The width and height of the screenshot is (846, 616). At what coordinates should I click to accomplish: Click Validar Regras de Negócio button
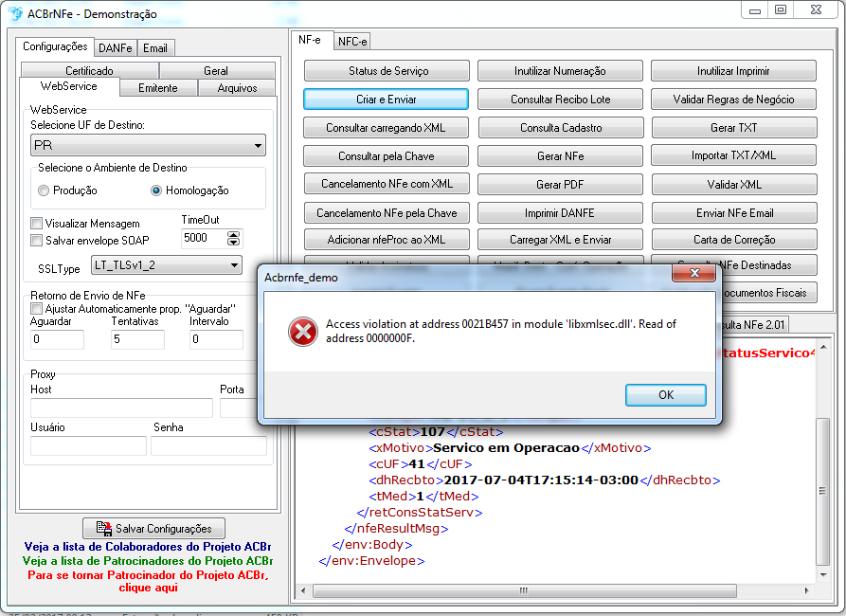tap(733, 100)
